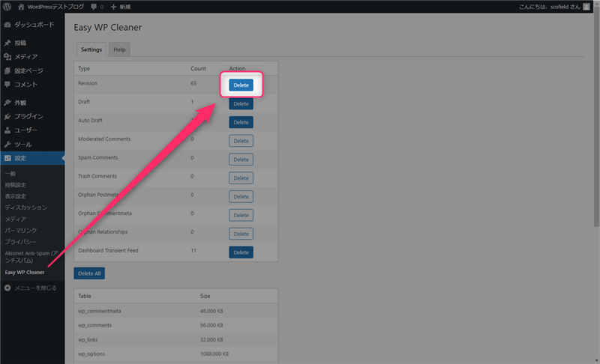Delete Dashboard Transient Feed entries
This screenshot has width=600, height=364.
(241, 252)
